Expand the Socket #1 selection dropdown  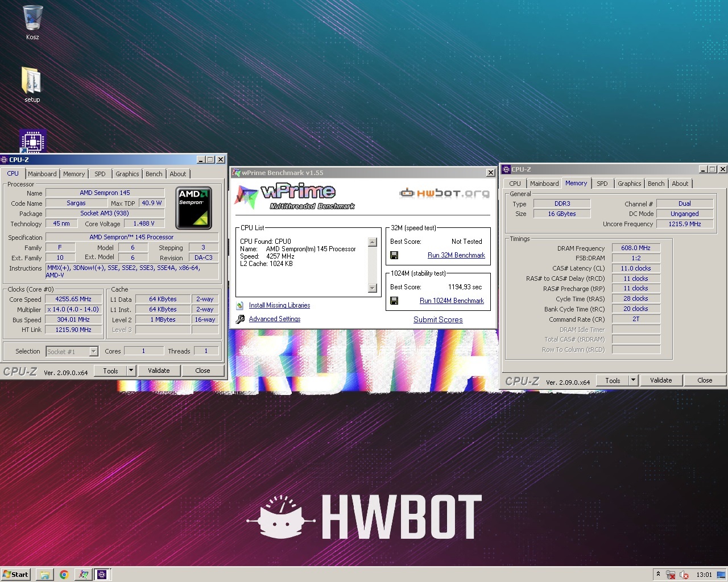coord(94,351)
